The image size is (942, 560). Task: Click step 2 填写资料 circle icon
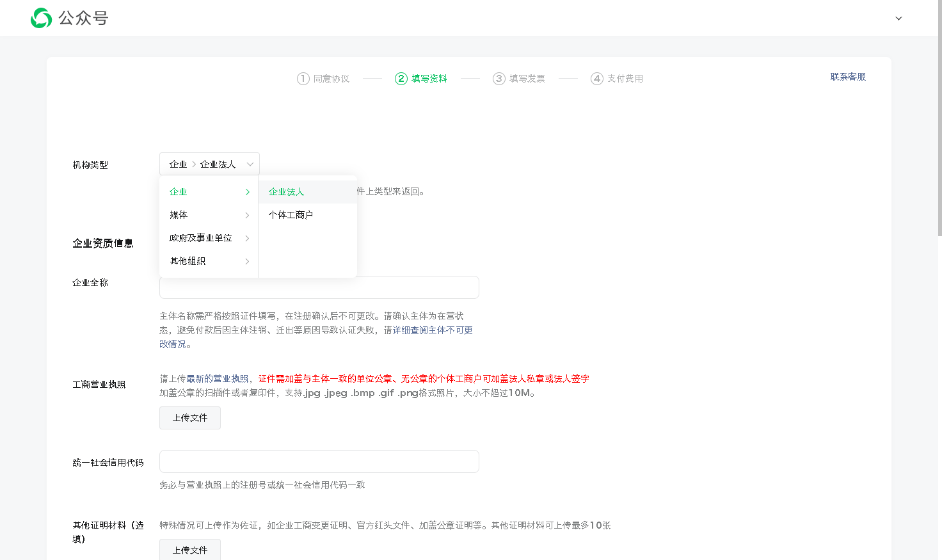tap(401, 79)
